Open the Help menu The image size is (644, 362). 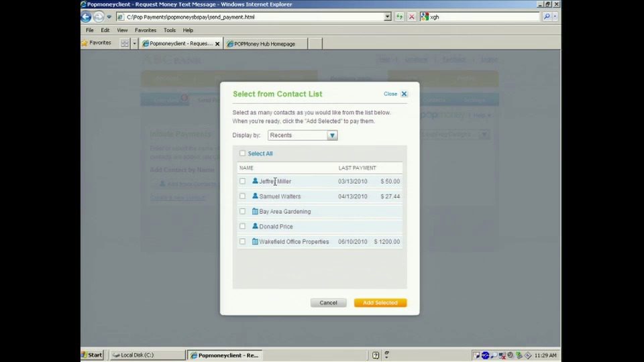[x=188, y=30]
